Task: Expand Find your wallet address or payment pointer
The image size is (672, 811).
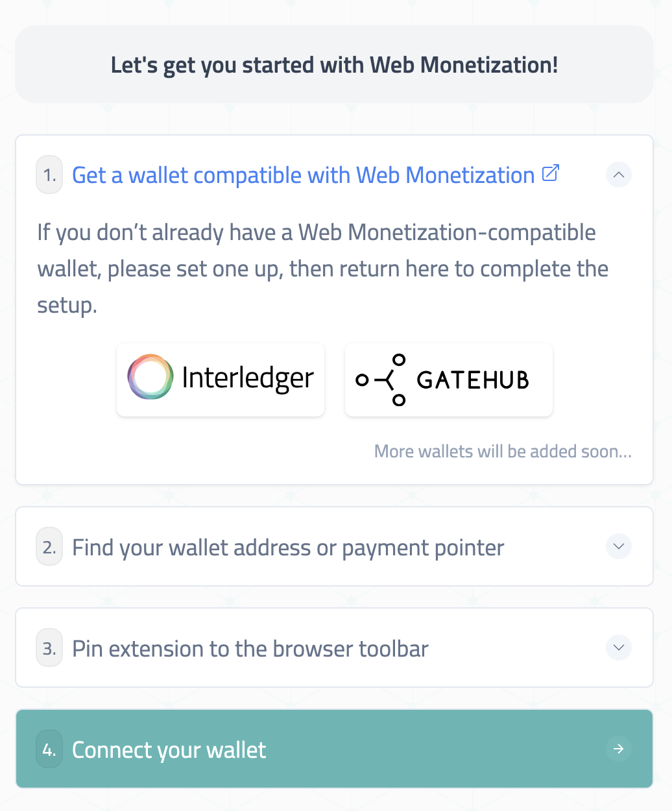Action: point(618,547)
